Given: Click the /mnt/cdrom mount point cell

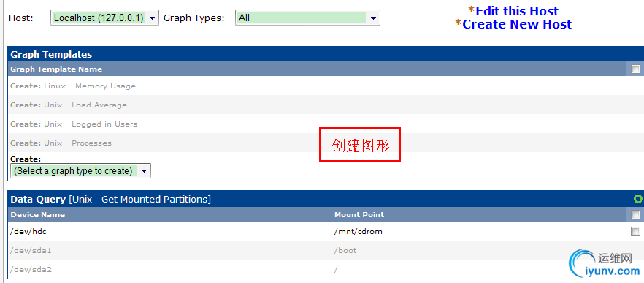Looking at the screenshot, I should (358, 231).
